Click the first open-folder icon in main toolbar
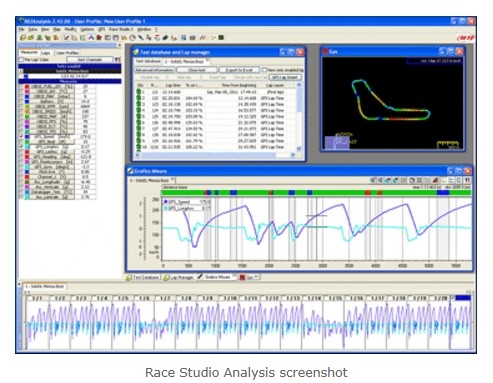 (x=23, y=38)
